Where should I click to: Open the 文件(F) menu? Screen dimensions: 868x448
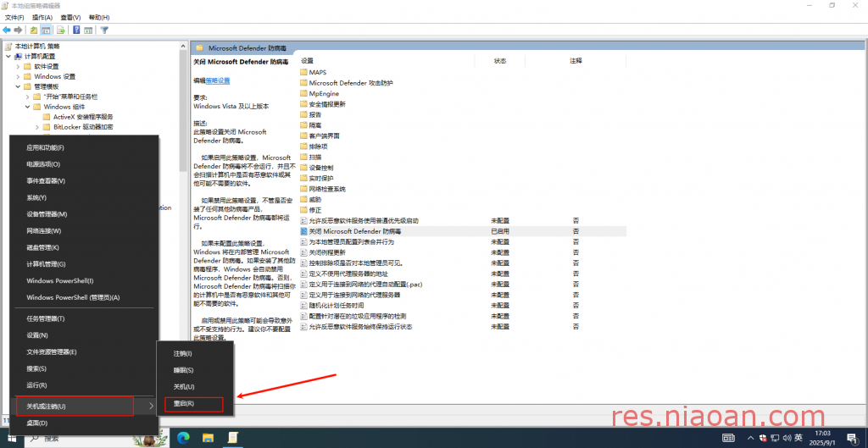tap(14, 18)
